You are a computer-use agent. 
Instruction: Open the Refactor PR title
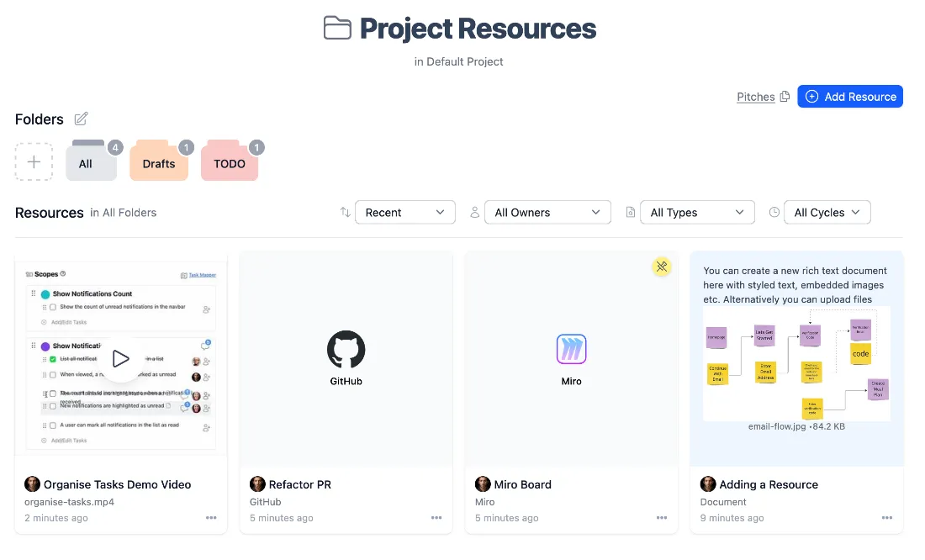pyautogui.click(x=299, y=484)
